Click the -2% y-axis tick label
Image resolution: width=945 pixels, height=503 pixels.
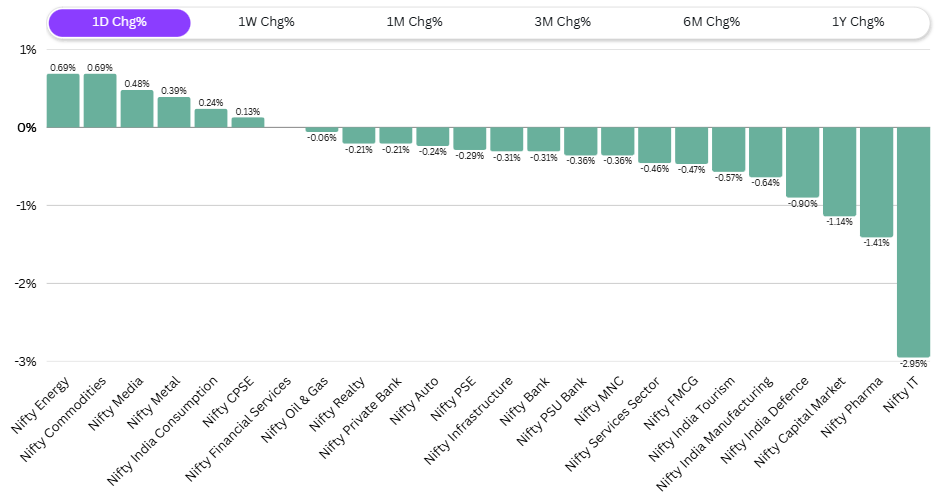[26, 283]
